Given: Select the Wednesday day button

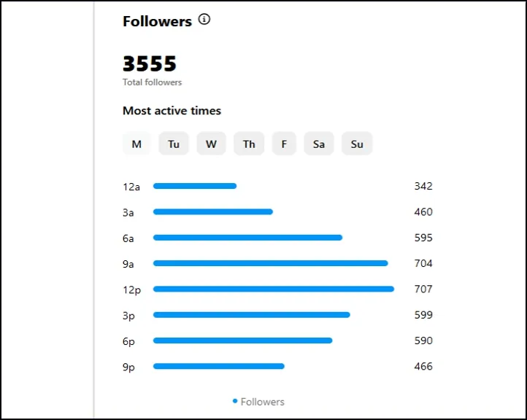Looking at the screenshot, I should point(211,144).
